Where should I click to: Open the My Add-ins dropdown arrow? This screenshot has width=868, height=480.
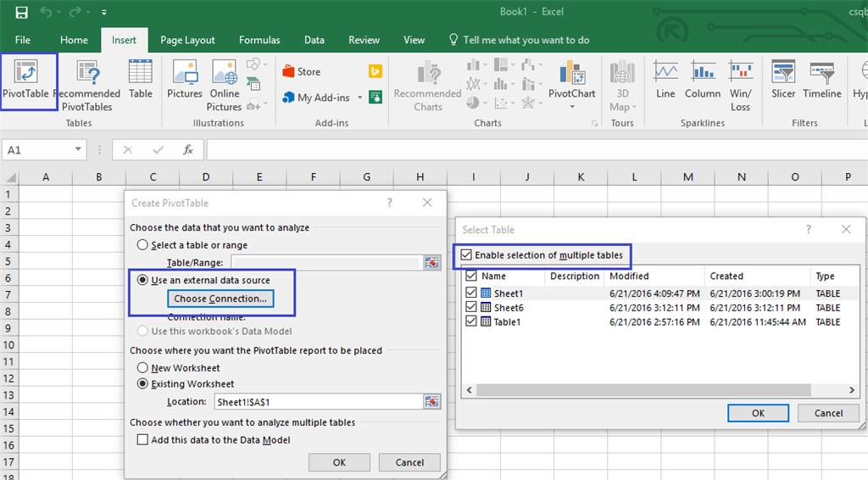[359, 98]
